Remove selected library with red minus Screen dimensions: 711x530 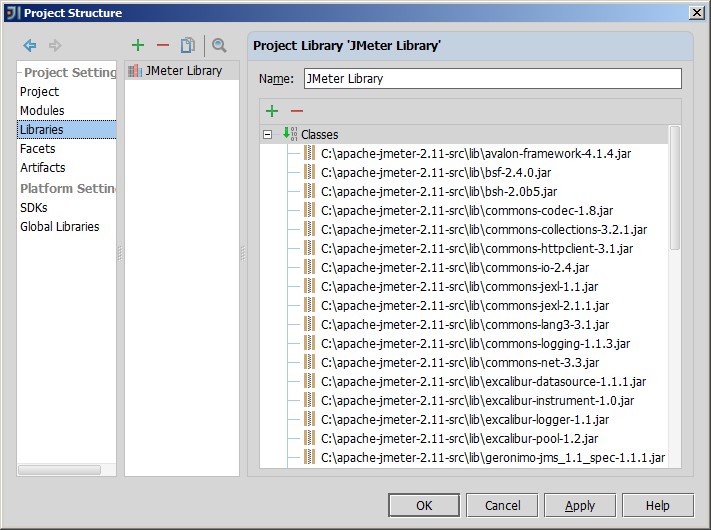pos(162,46)
